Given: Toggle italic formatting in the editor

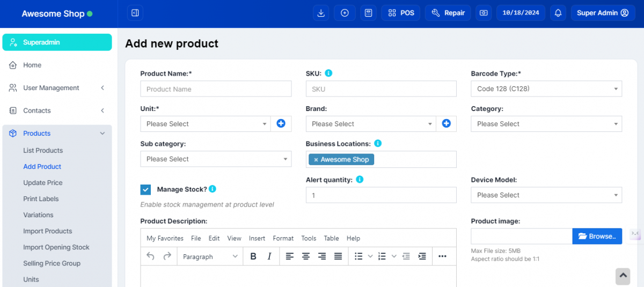Looking at the screenshot, I should [x=269, y=256].
